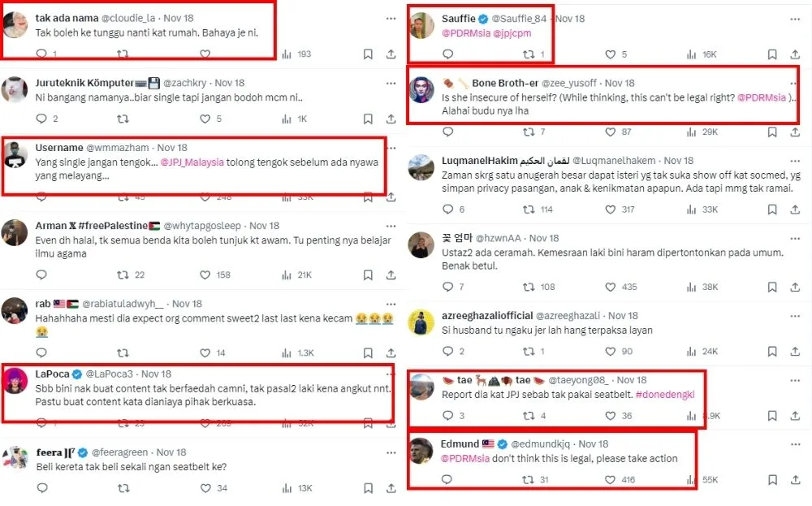Share rab's tweet
Viewport: 812px width, 506px height.
click(391, 353)
